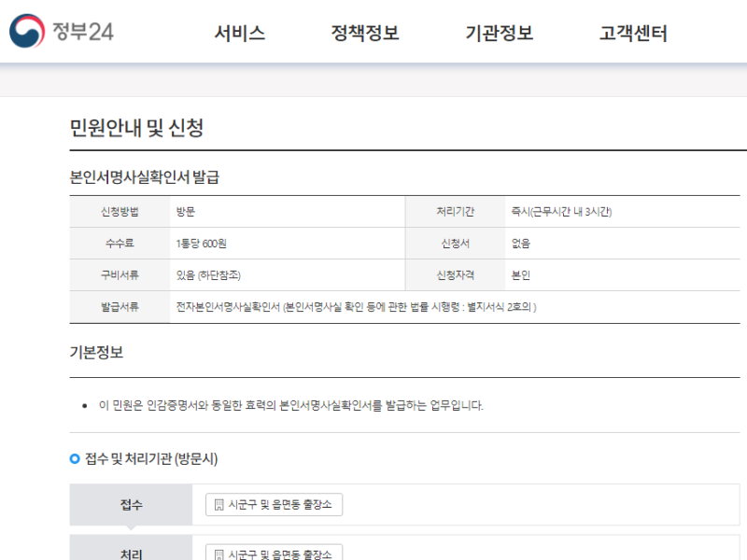Click 본인서명사실확인서 발급 title
This screenshot has height=560, width=747.
click(145, 177)
